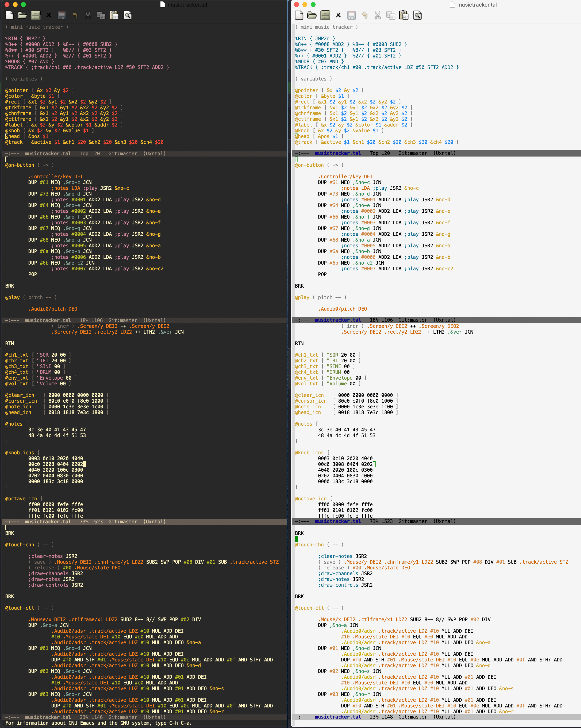Viewport: 581px width, 728px height.
Task: Click Copy icon in dark window toolbar
Action: tap(101, 15)
